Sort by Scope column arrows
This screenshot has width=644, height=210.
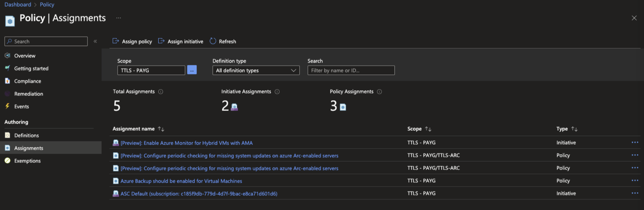(x=428, y=129)
